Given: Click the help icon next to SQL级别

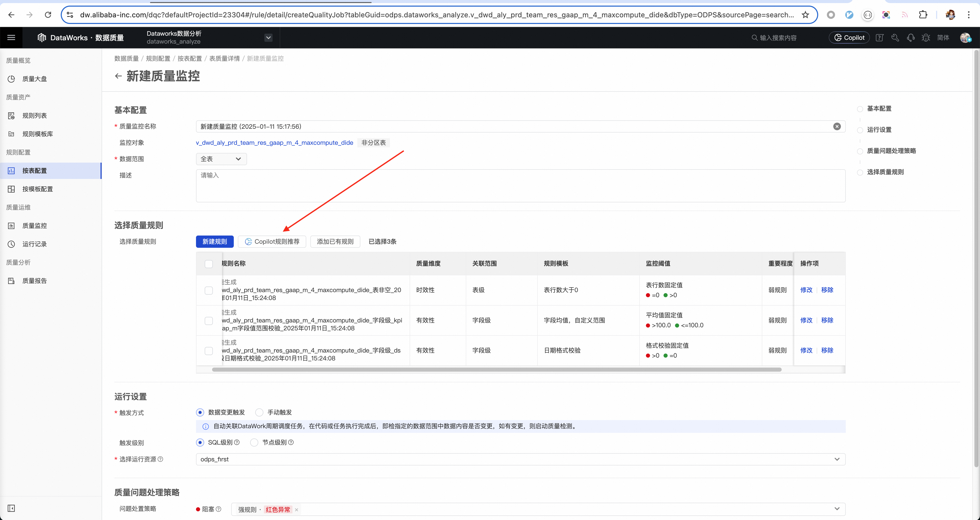Looking at the screenshot, I should pyautogui.click(x=237, y=443).
